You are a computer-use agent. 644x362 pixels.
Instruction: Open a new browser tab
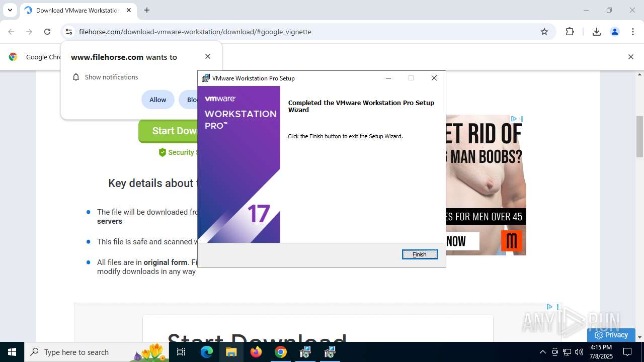pos(147,10)
